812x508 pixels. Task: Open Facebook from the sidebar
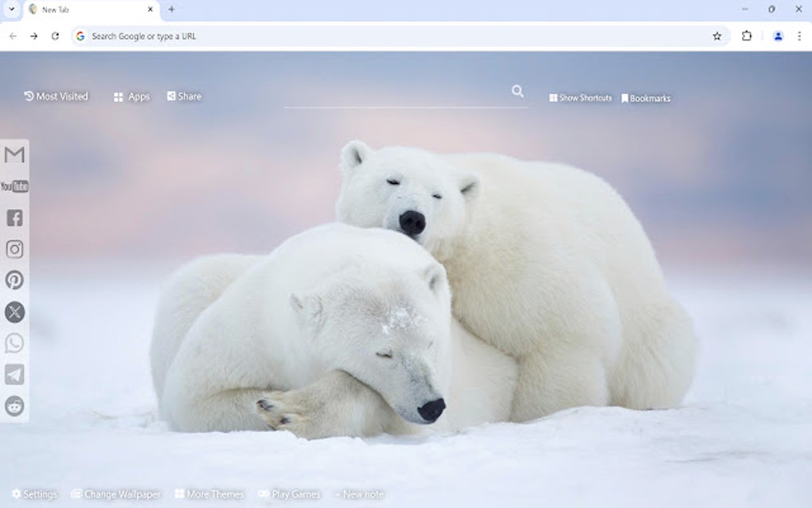[x=14, y=217]
